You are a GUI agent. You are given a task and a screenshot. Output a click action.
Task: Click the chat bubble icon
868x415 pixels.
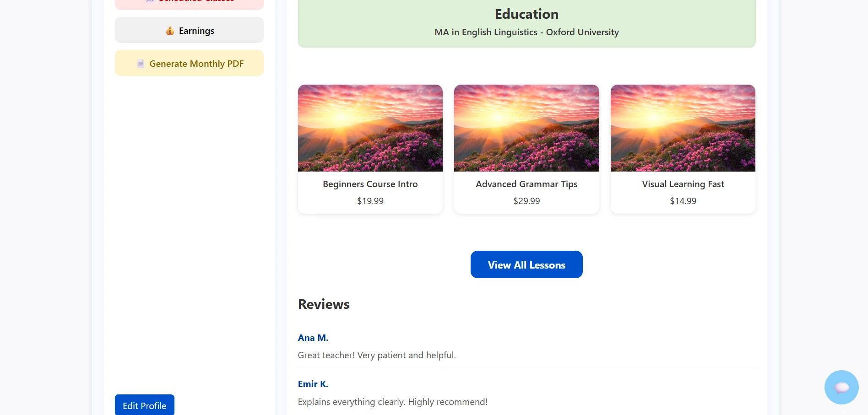[841, 387]
